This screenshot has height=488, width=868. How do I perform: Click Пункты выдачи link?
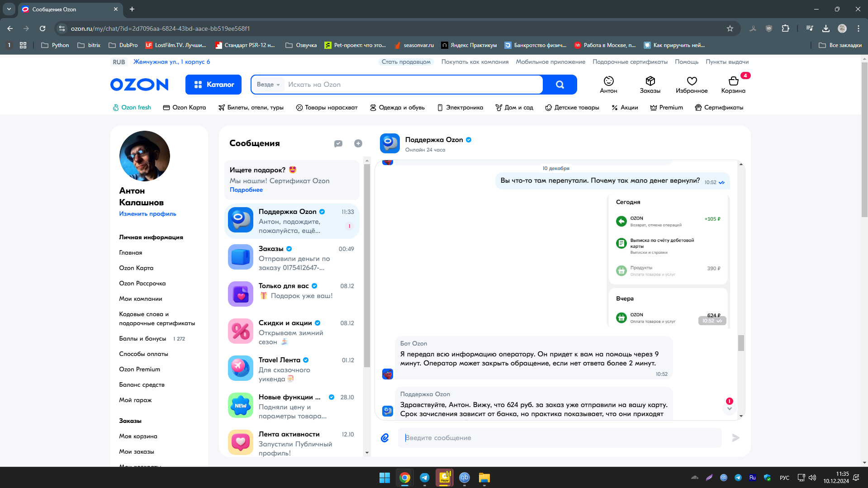727,62
